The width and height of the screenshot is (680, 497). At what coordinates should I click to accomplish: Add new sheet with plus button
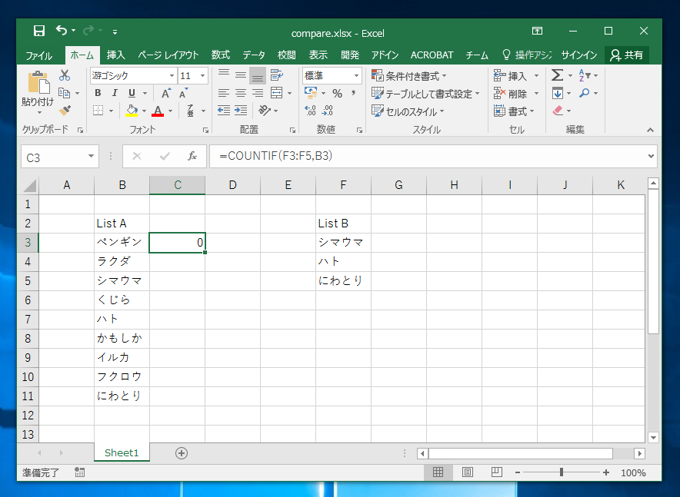181,453
